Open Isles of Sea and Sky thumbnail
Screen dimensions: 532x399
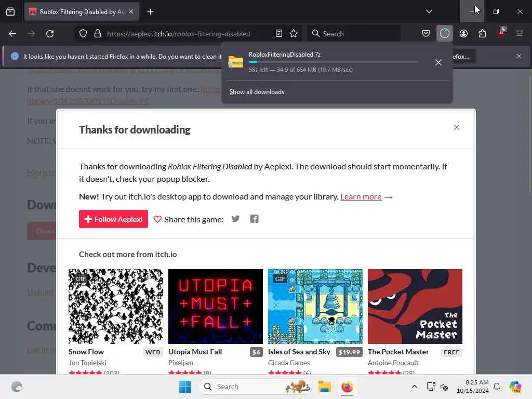[315, 307]
